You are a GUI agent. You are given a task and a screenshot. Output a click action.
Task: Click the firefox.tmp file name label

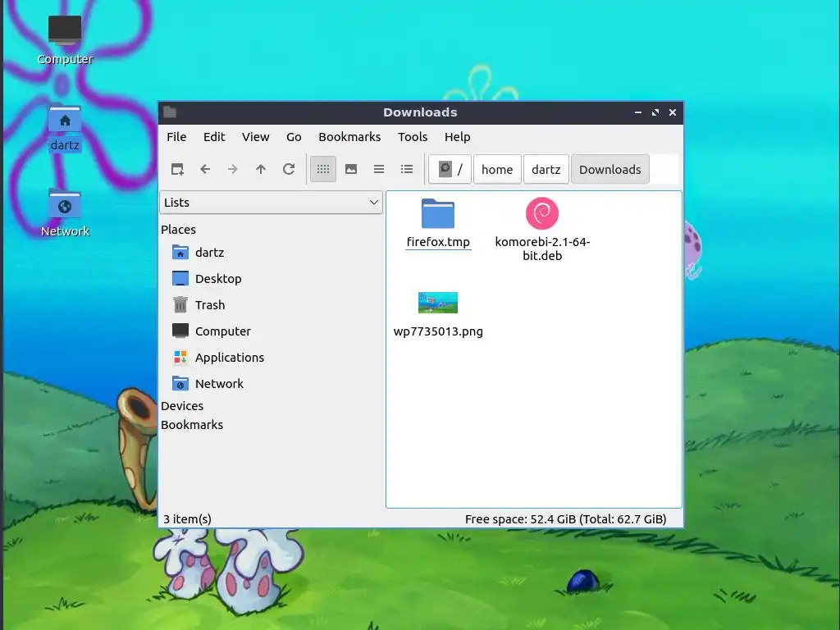(x=438, y=242)
